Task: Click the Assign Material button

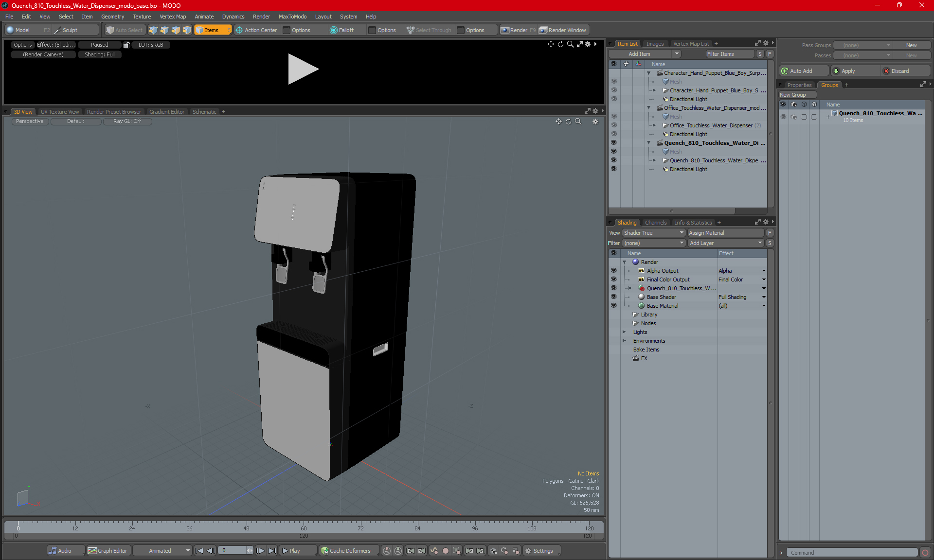Action: pos(726,233)
